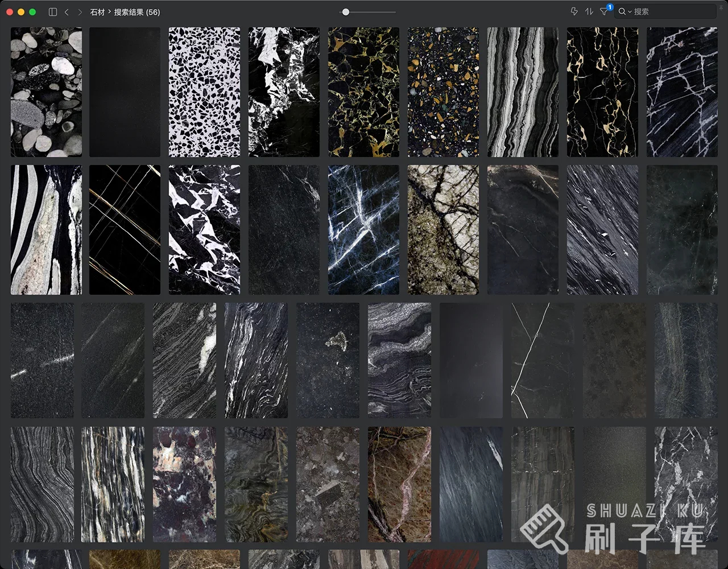Select the blue-veined black marble thumbnail
This screenshot has height=569, width=728.
[363, 230]
